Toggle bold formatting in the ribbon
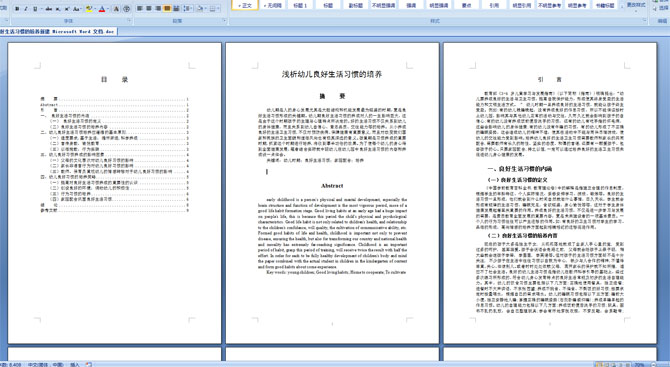 coord(17,9)
